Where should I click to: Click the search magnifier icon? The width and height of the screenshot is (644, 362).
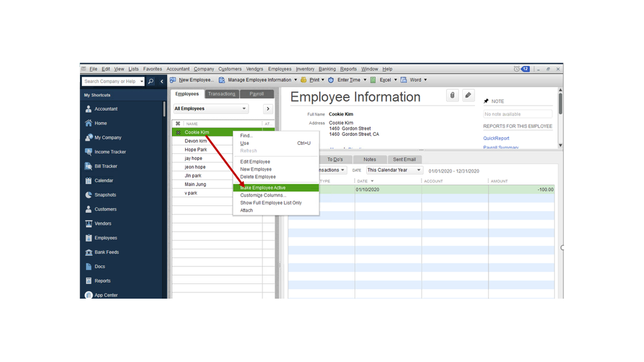coord(151,81)
